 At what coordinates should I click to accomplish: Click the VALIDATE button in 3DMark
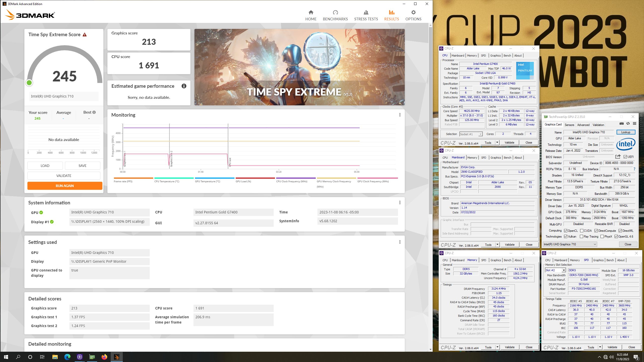click(64, 176)
